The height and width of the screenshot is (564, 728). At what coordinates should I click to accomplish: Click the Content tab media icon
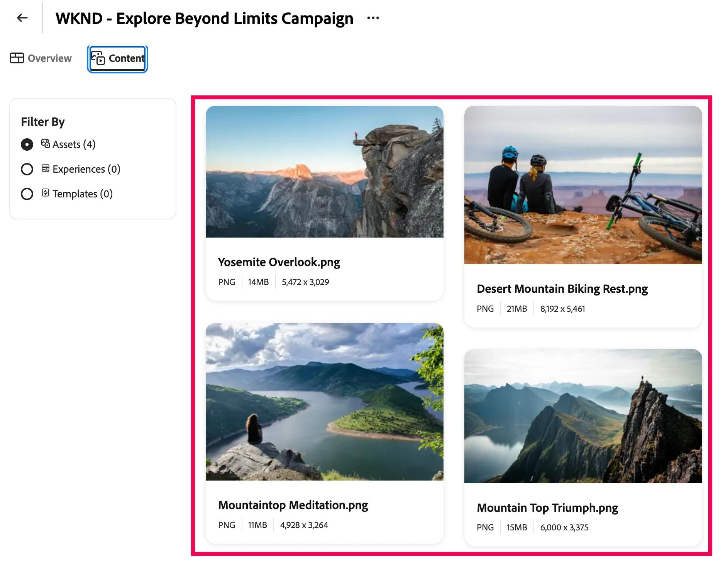[98, 58]
